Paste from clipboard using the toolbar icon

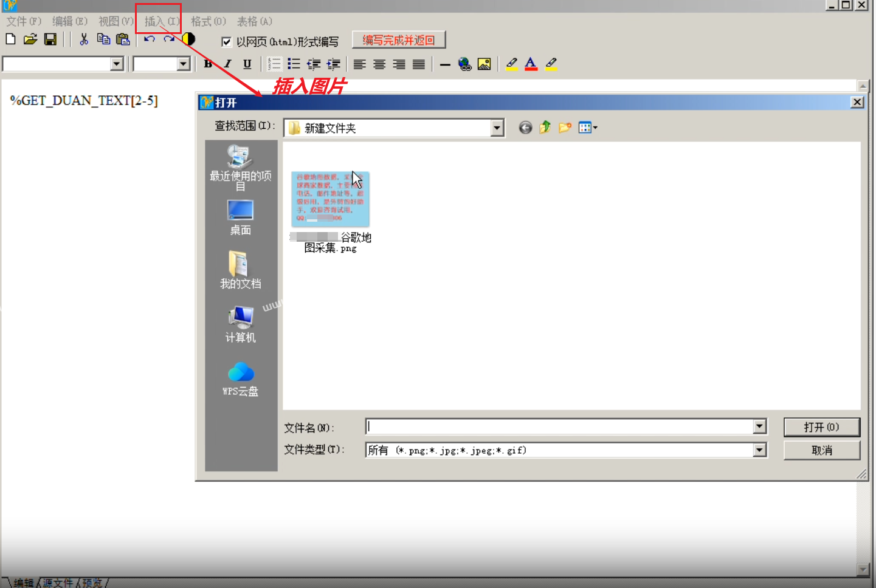(x=123, y=39)
